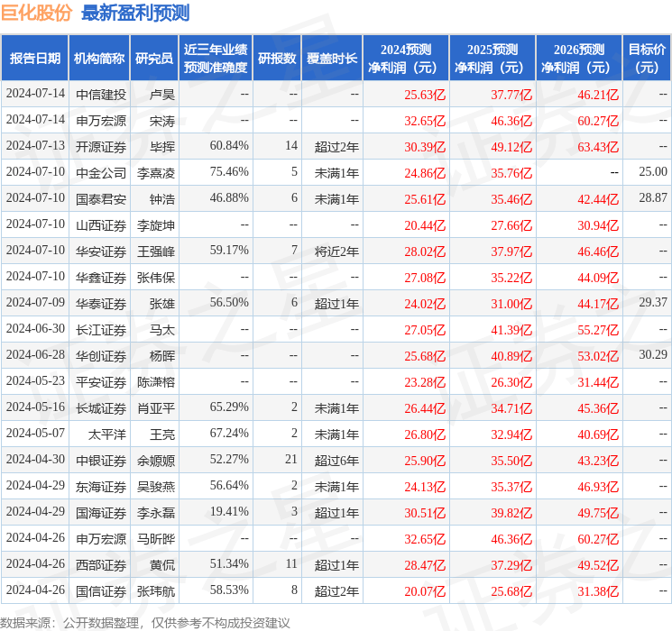Click coverage duration 将近2年
Screen dimensions: 672x631
coord(336,251)
